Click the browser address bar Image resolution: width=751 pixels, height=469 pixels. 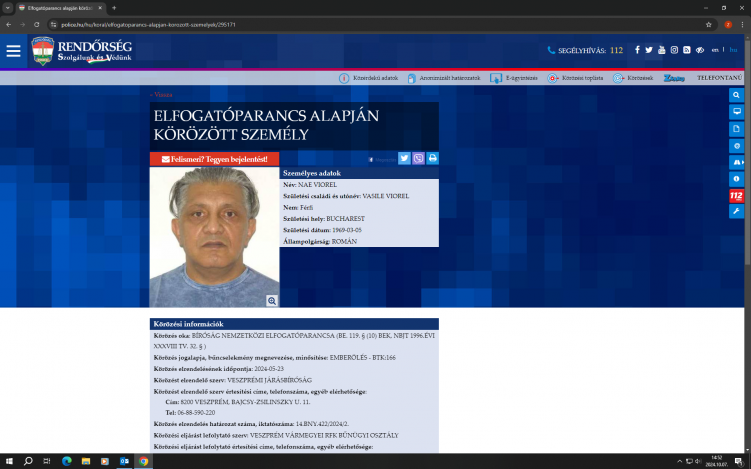[x=381, y=24]
